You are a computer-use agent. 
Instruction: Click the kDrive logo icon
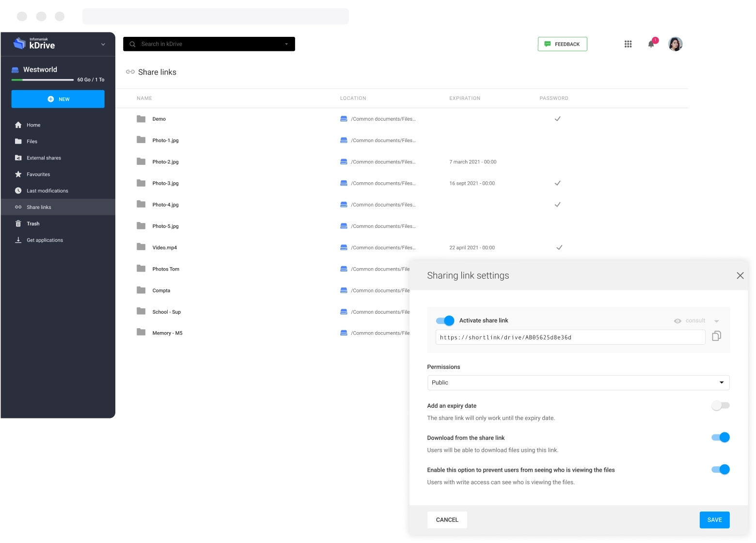click(x=19, y=44)
